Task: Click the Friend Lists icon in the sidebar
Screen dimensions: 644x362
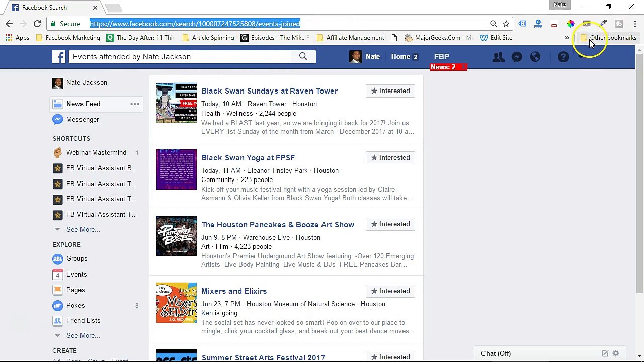Action: 58,321
